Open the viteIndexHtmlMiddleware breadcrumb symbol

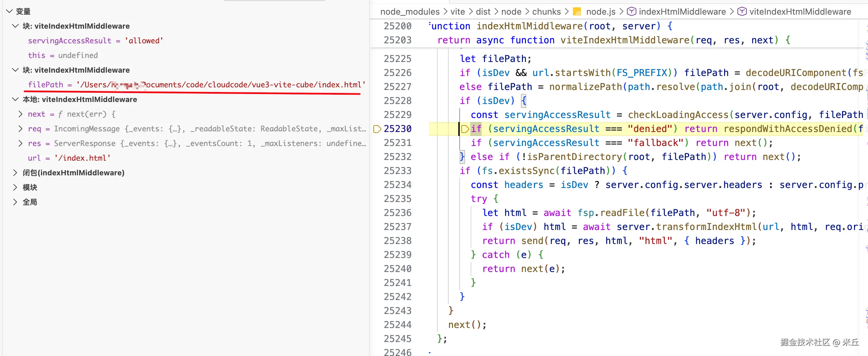(800, 12)
